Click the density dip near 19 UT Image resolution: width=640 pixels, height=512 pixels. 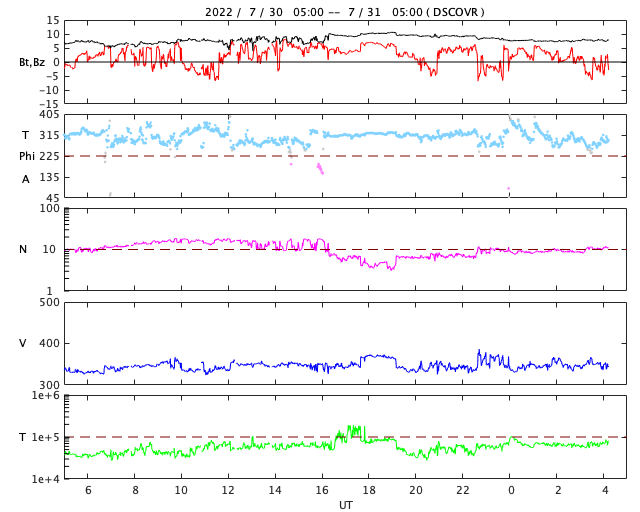tap(391, 267)
